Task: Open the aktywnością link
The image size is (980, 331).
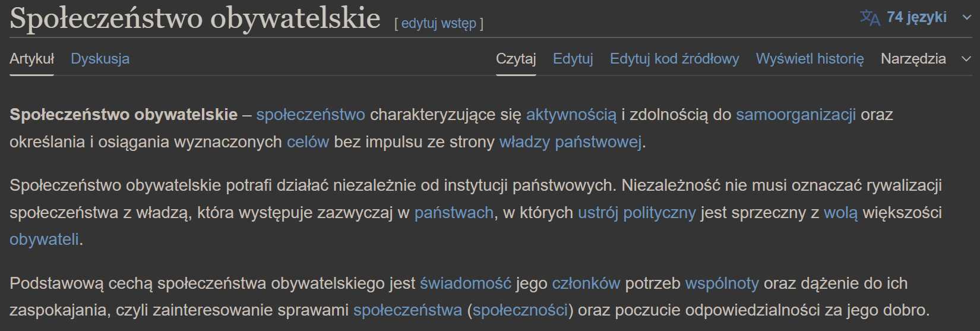Action: pyautogui.click(x=571, y=115)
